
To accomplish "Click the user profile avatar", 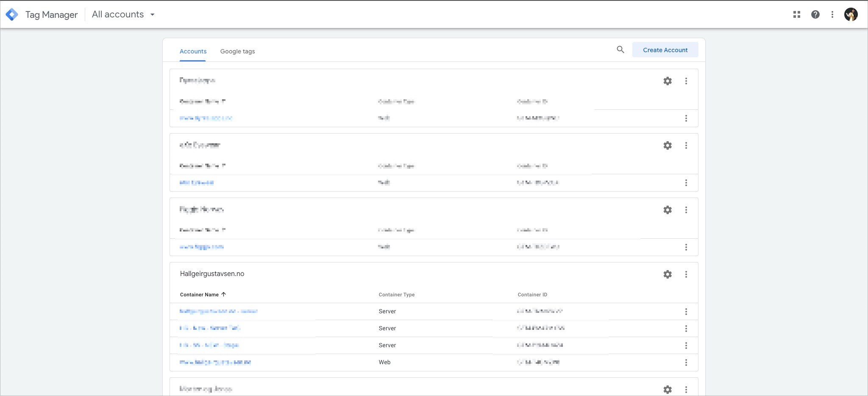I will (x=851, y=14).
